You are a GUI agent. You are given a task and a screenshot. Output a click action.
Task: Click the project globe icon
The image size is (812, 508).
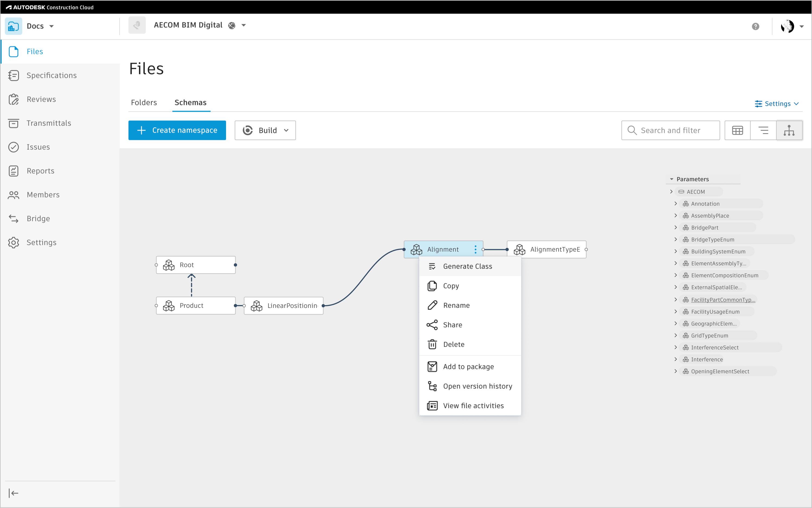click(x=232, y=25)
